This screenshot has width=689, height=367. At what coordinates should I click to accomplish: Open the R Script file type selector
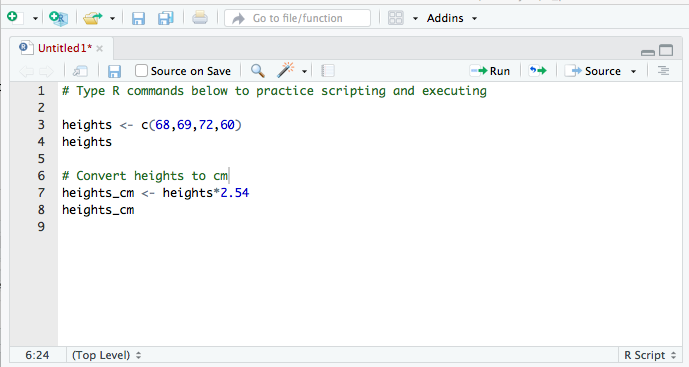tap(650, 355)
